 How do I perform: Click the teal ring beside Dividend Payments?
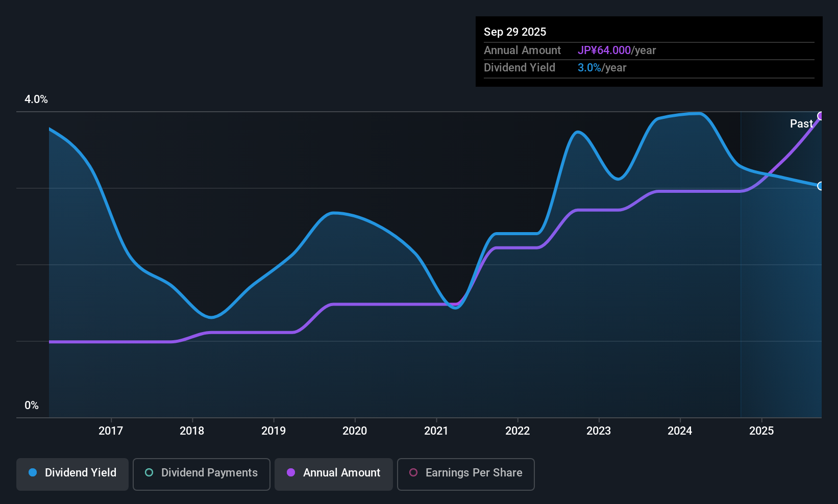(149, 472)
